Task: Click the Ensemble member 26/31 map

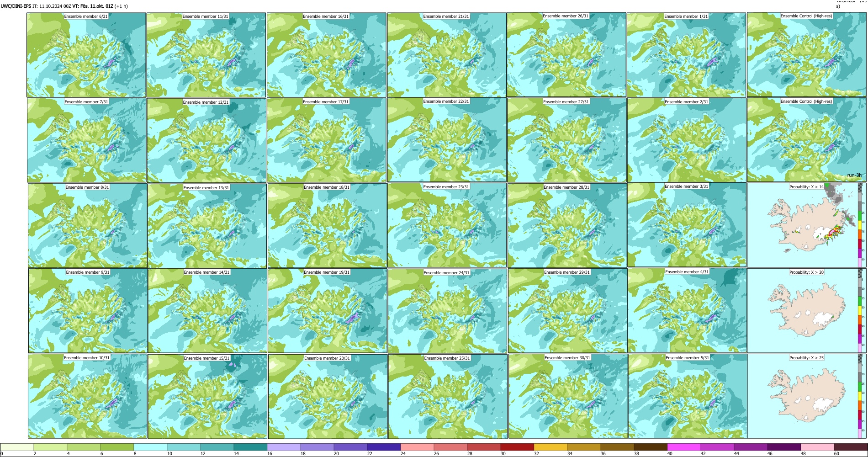Action: [566, 54]
